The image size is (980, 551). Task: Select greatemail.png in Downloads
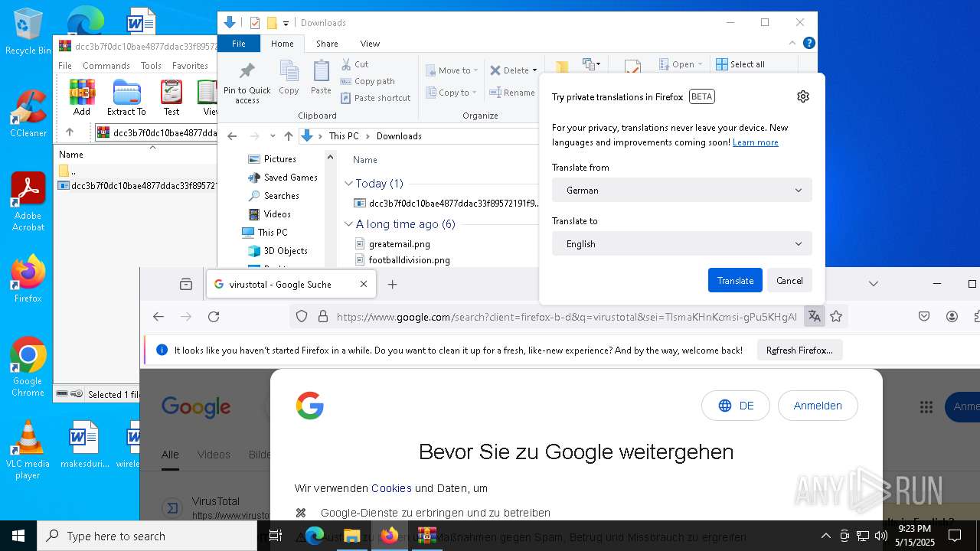399,244
